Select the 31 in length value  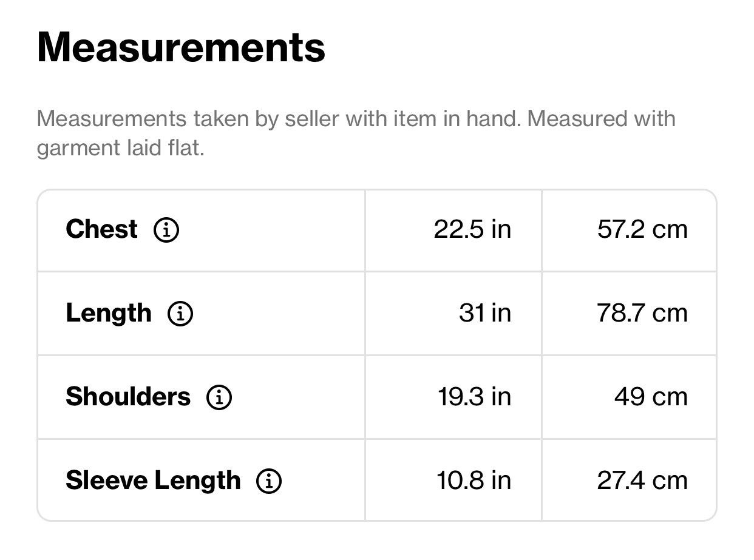485,314
